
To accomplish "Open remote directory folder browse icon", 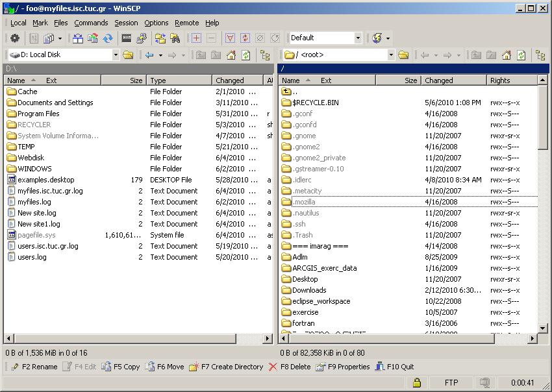I will [403, 55].
